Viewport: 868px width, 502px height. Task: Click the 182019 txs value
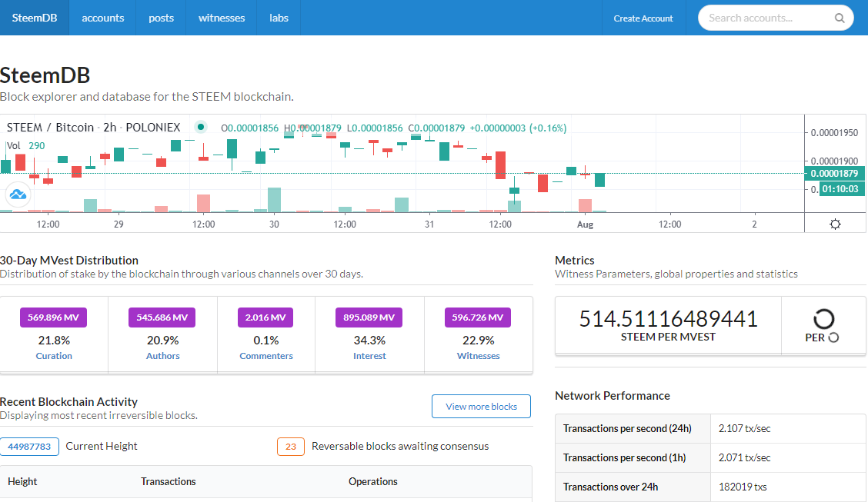[743, 487]
